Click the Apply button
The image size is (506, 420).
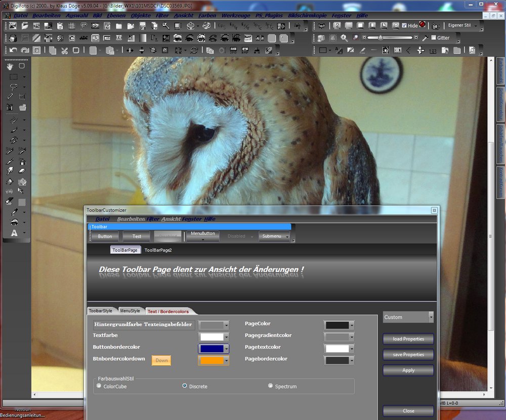408,370
